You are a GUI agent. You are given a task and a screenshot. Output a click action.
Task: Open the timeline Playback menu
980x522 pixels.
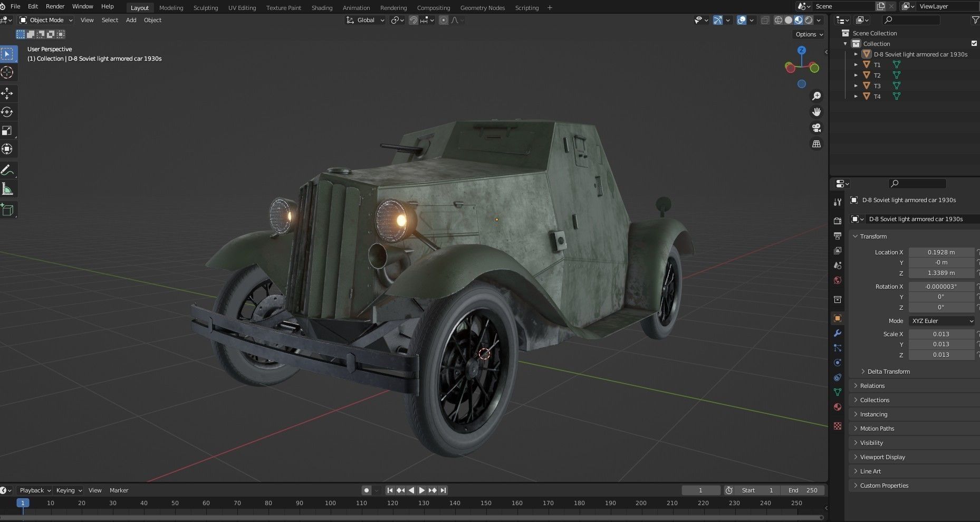click(35, 490)
